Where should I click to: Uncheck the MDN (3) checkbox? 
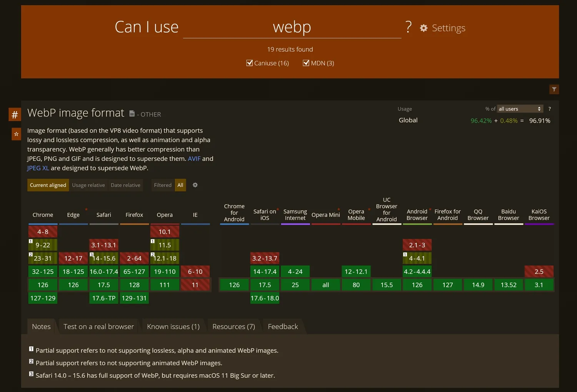[x=306, y=63]
